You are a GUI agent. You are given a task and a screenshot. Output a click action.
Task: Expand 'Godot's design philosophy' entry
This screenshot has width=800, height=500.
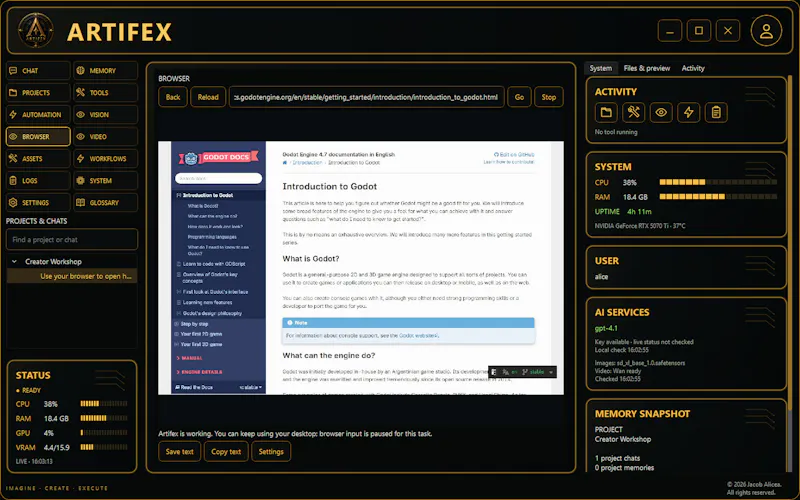click(179, 313)
